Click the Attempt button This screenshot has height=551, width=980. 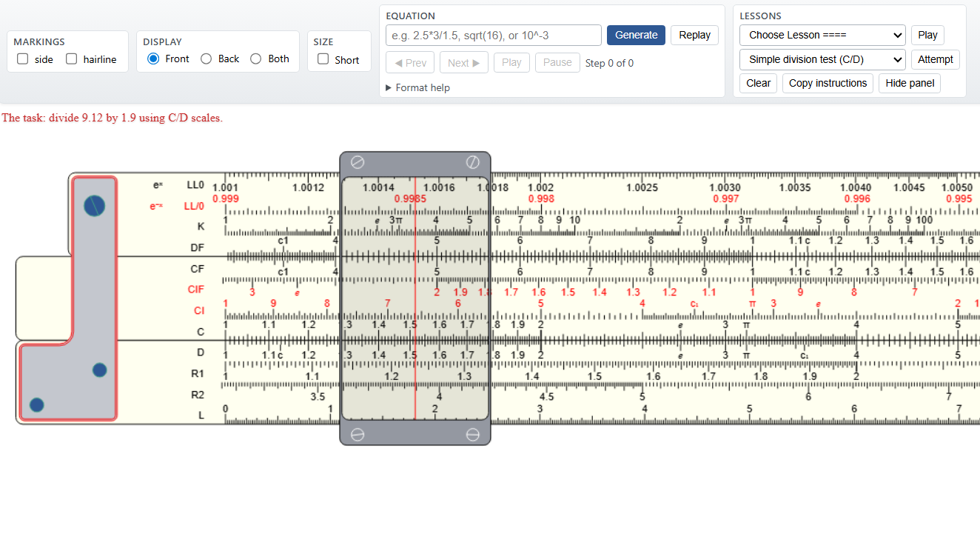coord(935,59)
